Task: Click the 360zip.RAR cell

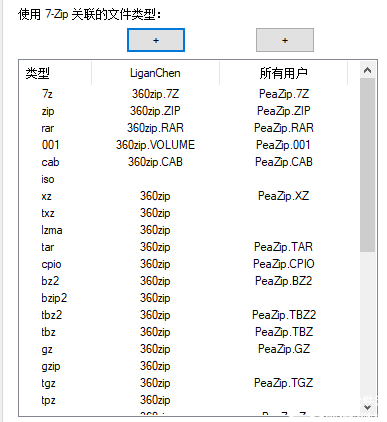Action: tap(155, 128)
